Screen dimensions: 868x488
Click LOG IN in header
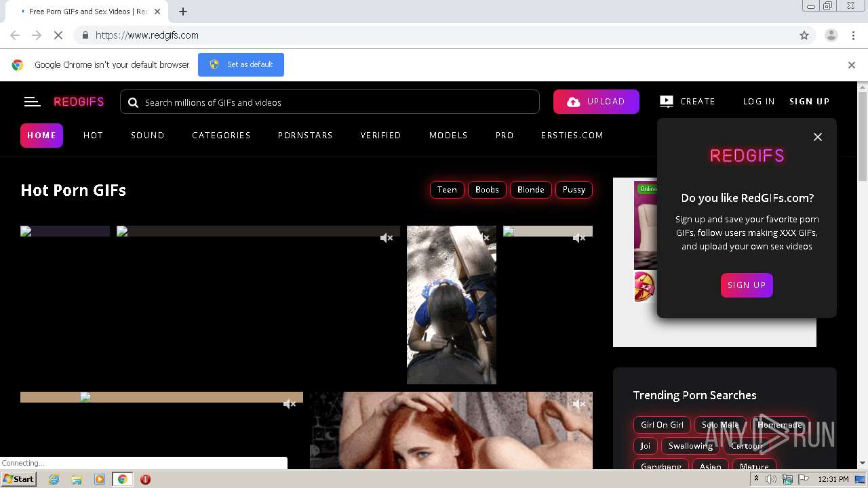point(759,102)
